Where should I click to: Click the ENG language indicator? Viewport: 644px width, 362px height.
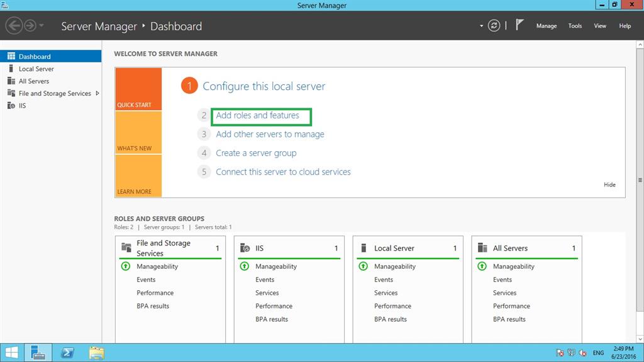click(x=598, y=353)
